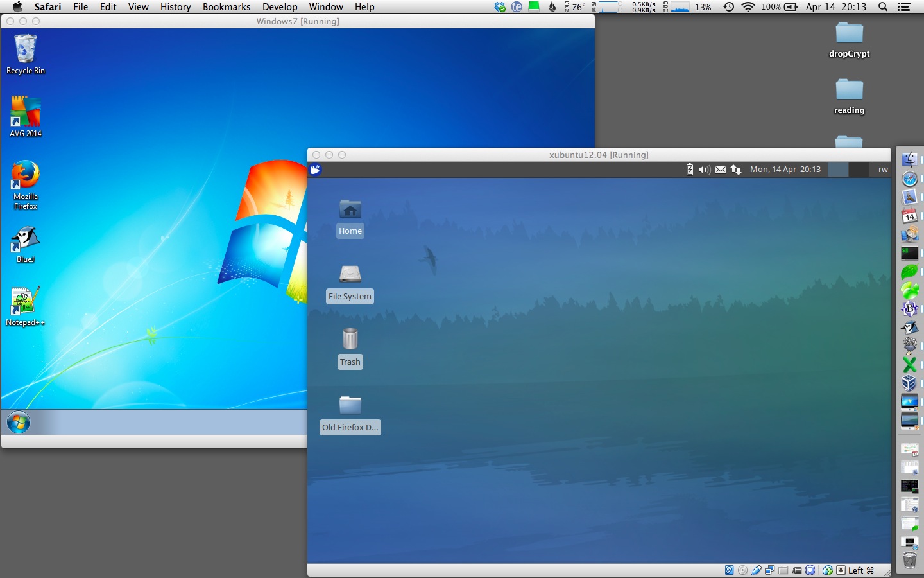Image resolution: width=924 pixels, height=578 pixels.
Task: Select the Trash icon on the xubuntu desktop
Action: point(350,349)
